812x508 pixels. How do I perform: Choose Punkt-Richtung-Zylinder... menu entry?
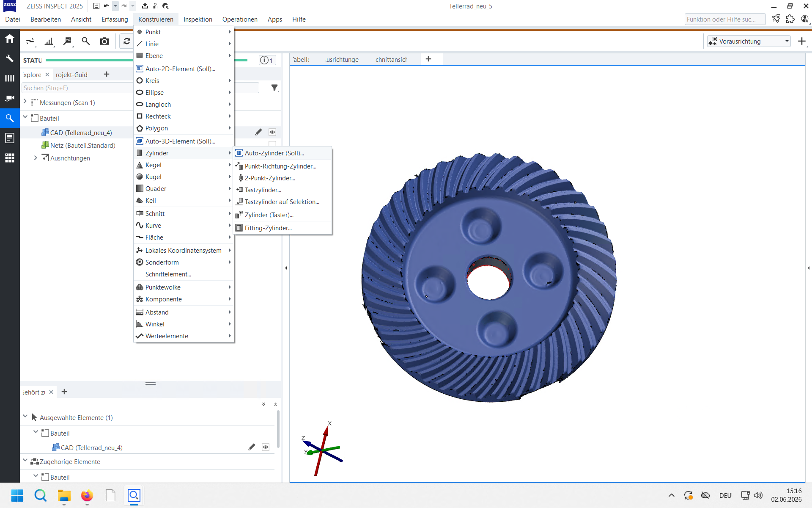[x=283, y=166]
